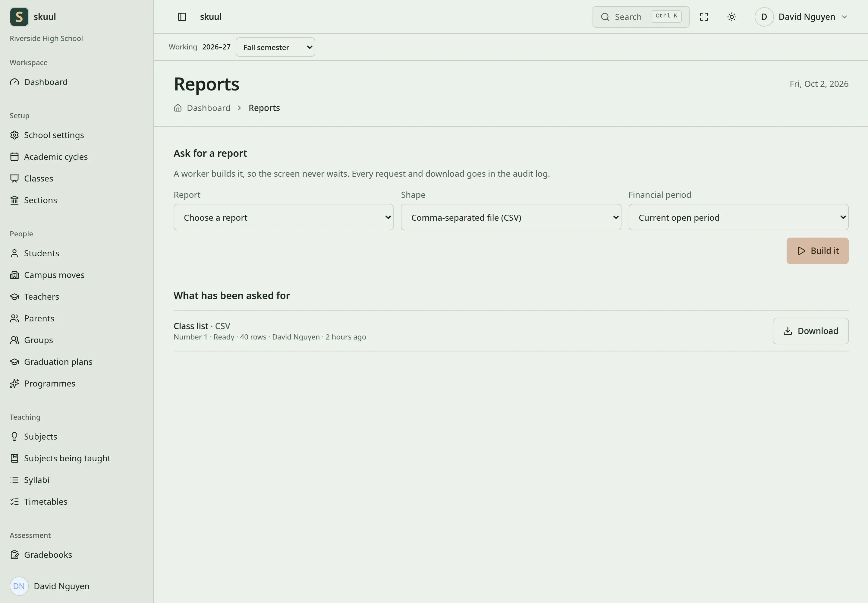Viewport: 868px width, 603px height.
Task: Click the Dashboard gauge icon in sidebar
Action: (x=14, y=82)
